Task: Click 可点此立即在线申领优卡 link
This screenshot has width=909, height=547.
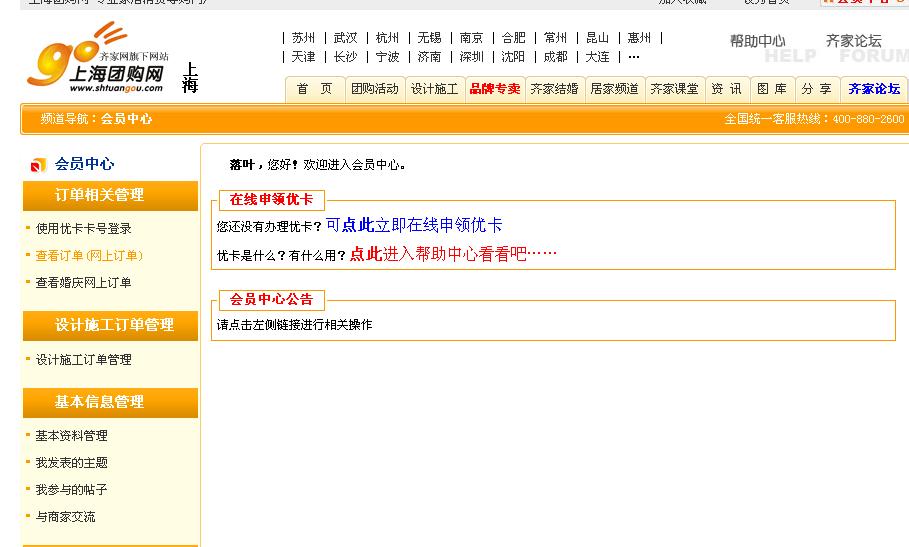Action: pyautogui.click(x=414, y=225)
